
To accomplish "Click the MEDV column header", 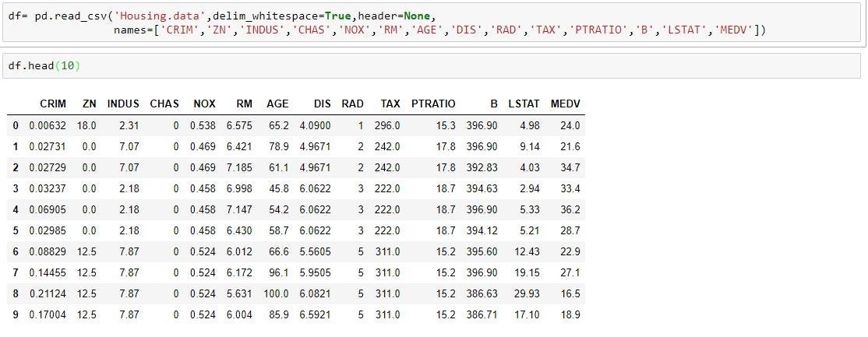I will [565, 104].
